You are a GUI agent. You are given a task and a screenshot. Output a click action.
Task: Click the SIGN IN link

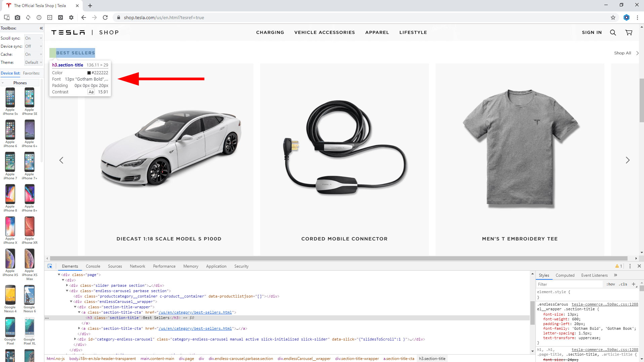point(592,33)
